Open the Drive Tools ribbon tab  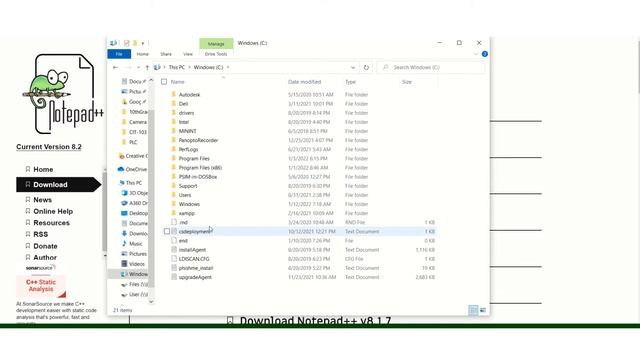(216, 54)
